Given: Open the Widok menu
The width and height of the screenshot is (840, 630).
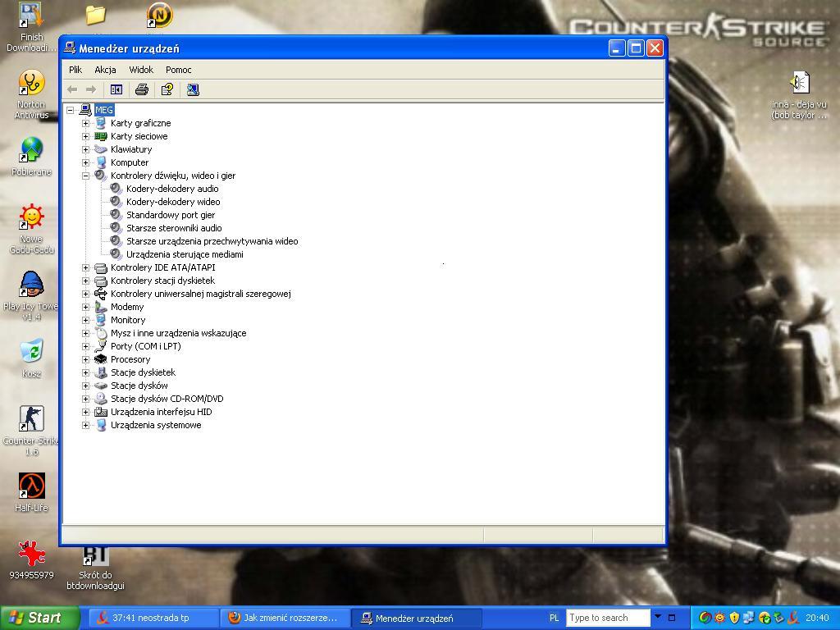Looking at the screenshot, I should 141,70.
